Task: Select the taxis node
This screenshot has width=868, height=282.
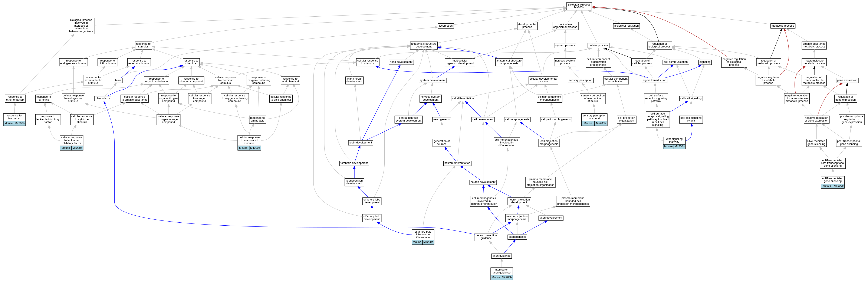Action: click(x=118, y=80)
